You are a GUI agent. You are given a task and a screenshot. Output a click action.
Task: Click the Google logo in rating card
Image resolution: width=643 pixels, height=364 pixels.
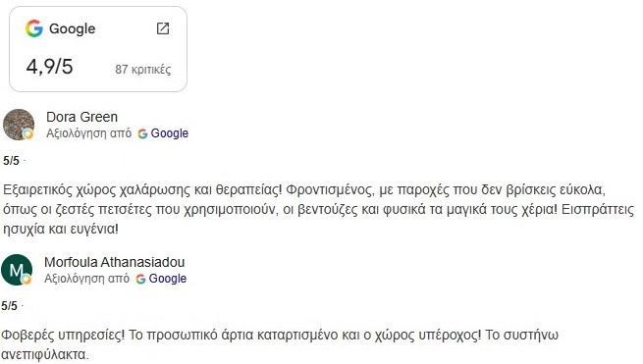(x=34, y=28)
